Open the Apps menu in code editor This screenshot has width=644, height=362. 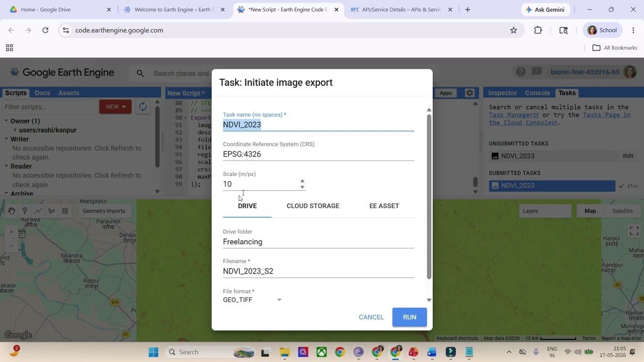pyautogui.click(x=446, y=93)
